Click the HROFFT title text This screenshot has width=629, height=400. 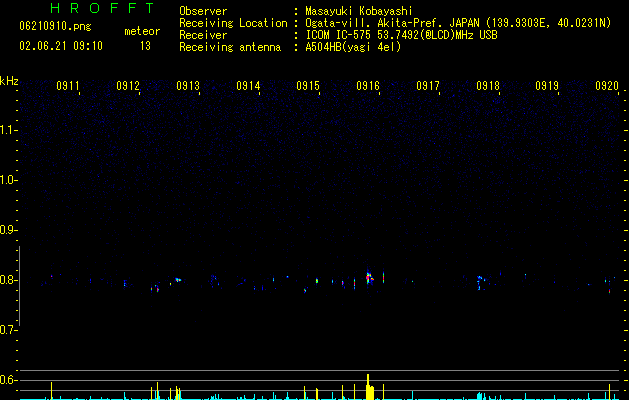coord(102,8)
